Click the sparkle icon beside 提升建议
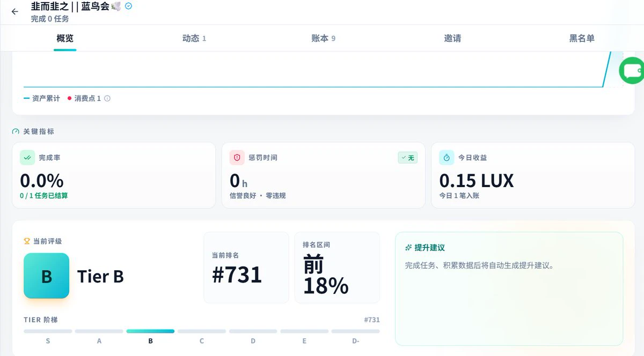This screenshot has height=356, width=644. pyautogui.click(x=408, y=248)
